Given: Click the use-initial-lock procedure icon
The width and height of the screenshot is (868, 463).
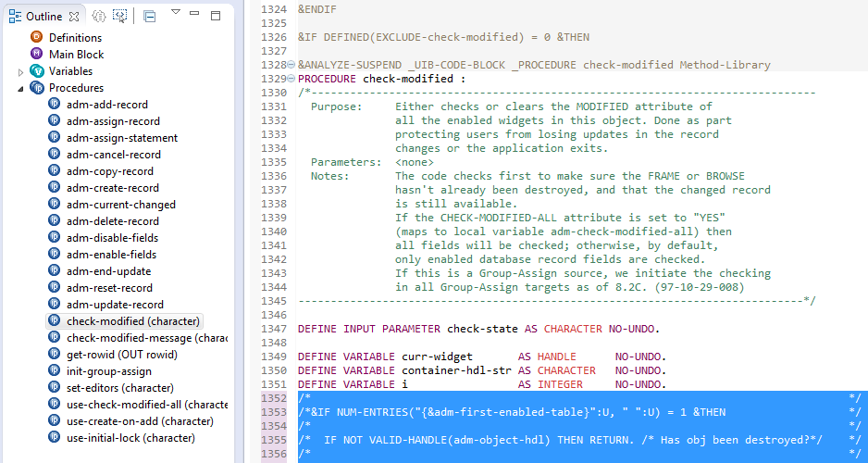Looking at the screenshot, I should click(x=55, y=436).
